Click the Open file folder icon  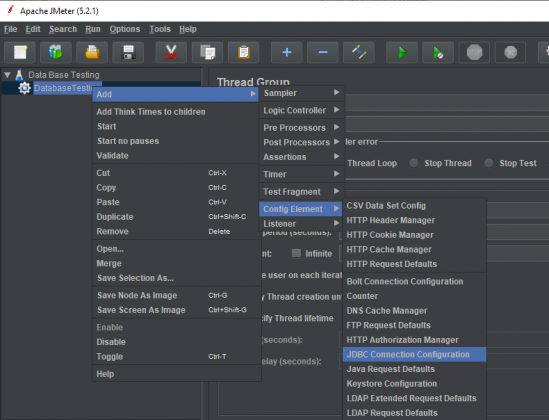(92, 52)
